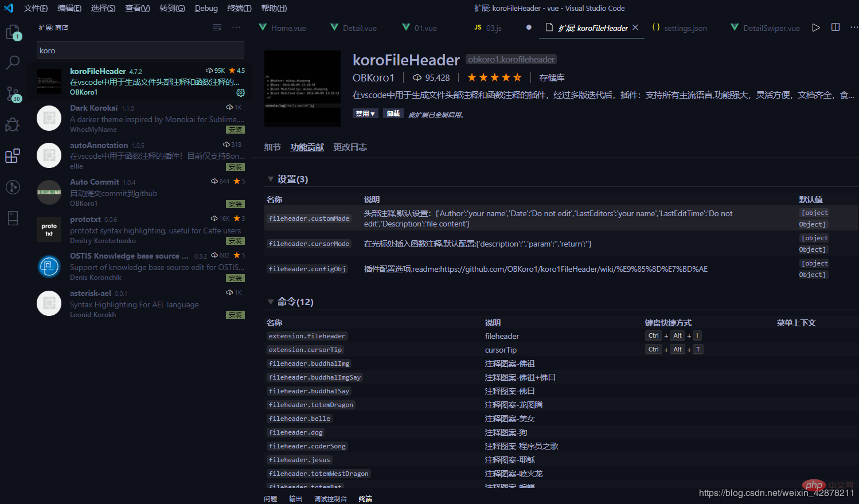Click the 卸载 uninstall button

click(x=393, y=114)
